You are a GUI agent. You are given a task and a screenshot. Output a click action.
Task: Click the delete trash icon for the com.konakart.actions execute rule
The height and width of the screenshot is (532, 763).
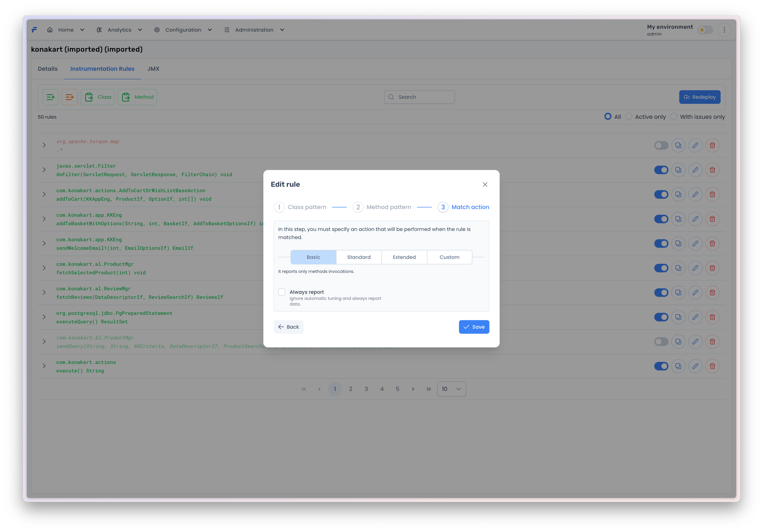[x=712, y=366]
